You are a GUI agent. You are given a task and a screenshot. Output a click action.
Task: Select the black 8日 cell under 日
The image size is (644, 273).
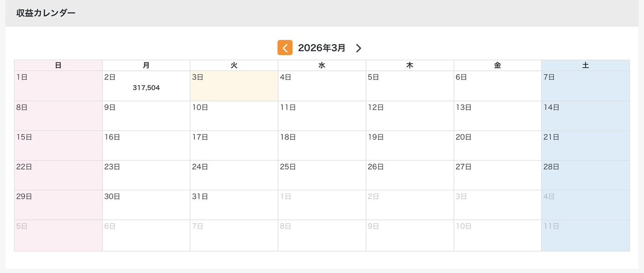click(58, 116)
